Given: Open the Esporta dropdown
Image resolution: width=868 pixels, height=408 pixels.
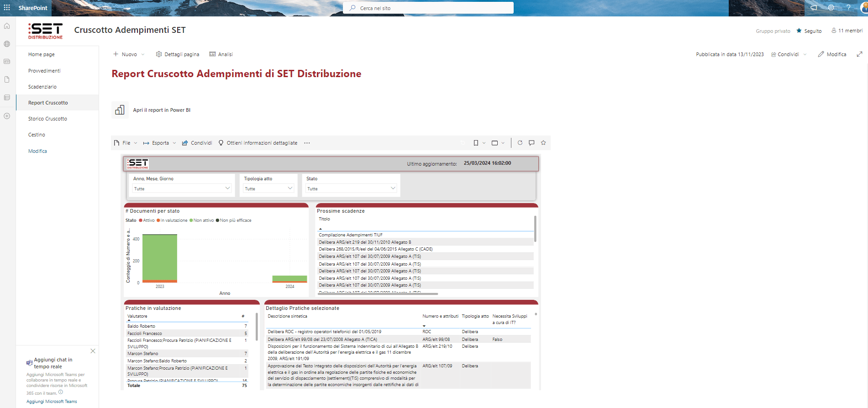Looking at the screenshot, I should pyautogui.click(x=159, y=143).
